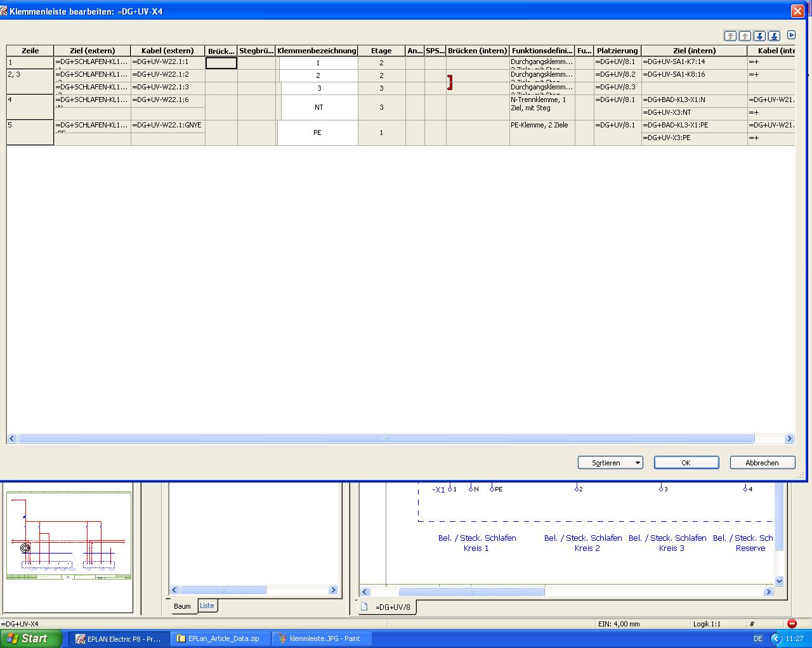Select the highlighted bridge cell in row 1
Screen dimensions: 812x648
(221, 63)
